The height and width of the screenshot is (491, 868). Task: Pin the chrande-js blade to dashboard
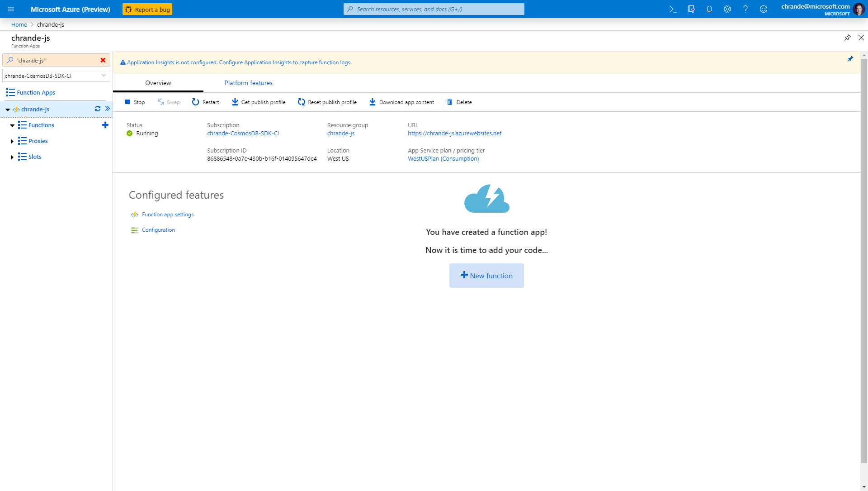pos(848,38)
